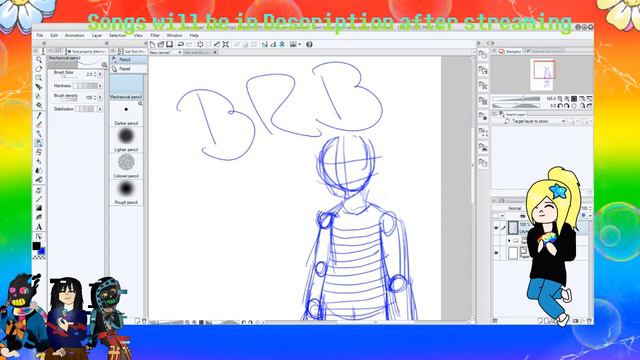
Task: Click the Open file icon in command bar
Action: coord(161,44)
